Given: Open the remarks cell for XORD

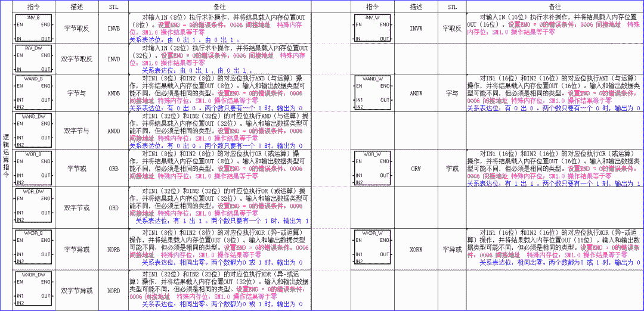Looking at the screenshot, I should tap(219, 291).
